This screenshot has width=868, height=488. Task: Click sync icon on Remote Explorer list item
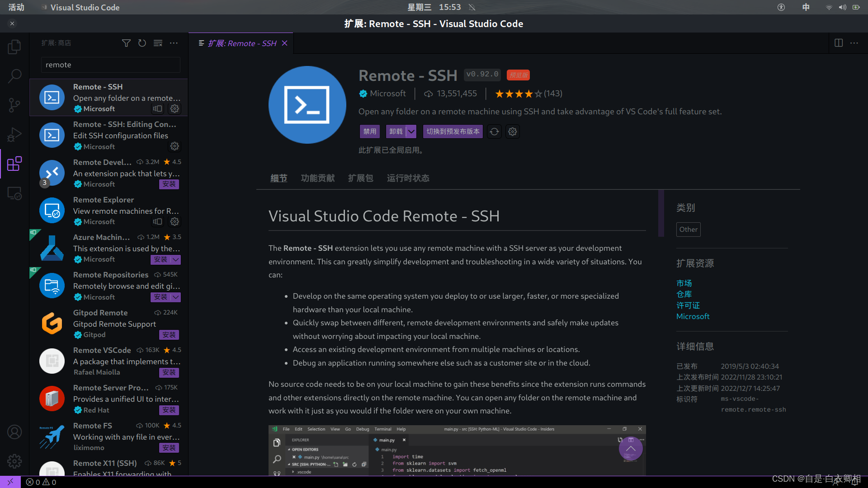pos(157,221)
